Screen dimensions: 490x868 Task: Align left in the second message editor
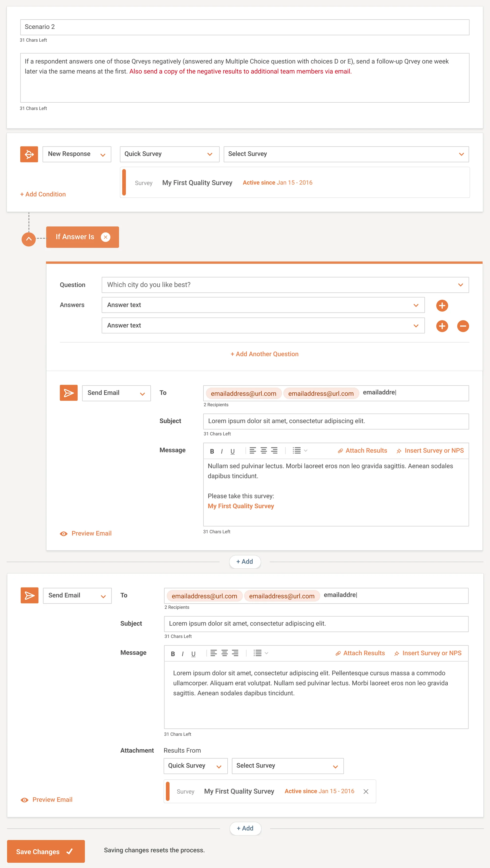[x=214, y=653]
